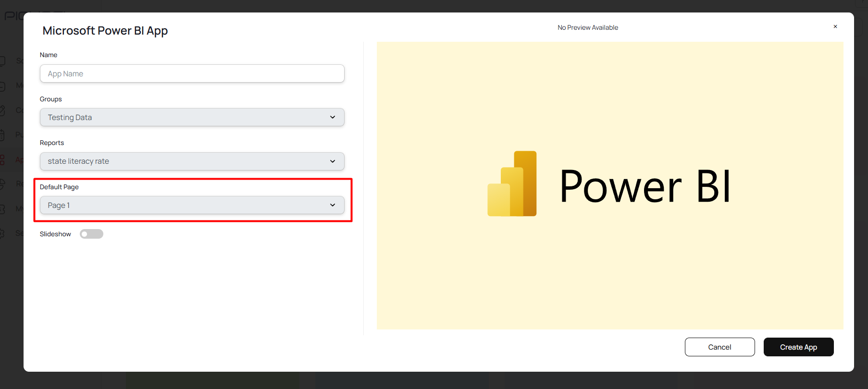The height and width of the screenshot is (389, 868).
Task: Open the Reports dropdown showing state literacy rate
Action: [192, 161]
